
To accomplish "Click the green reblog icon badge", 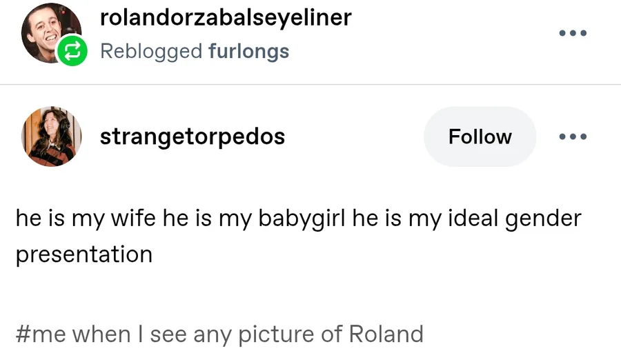I will coord(72,51).
